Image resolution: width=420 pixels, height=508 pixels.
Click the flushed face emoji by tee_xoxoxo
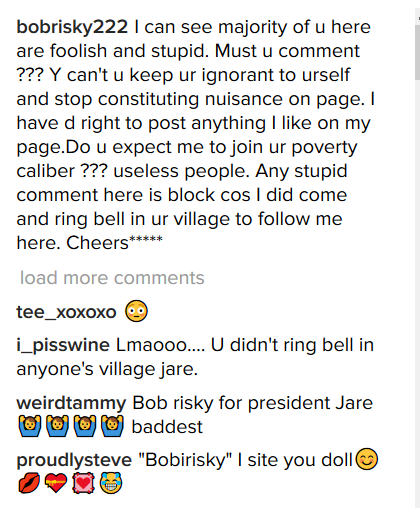click(136, 311)
